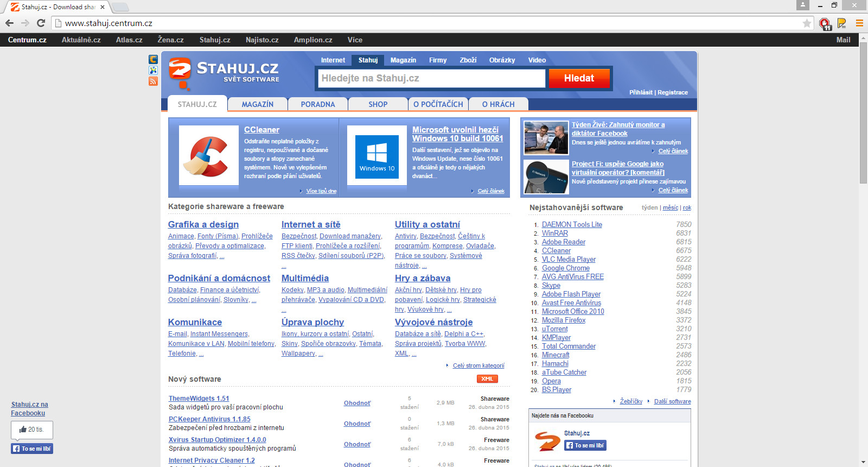Viewport: 868px width, 467px height.
Task: Open the Týden Živě video thumbnail
Action: (x=546, y=138)
